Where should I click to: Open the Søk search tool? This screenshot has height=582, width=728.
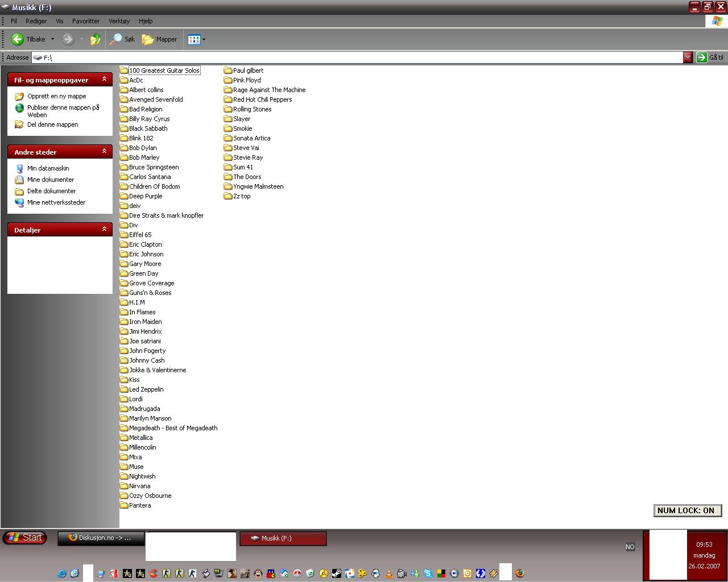pos(122,39)
